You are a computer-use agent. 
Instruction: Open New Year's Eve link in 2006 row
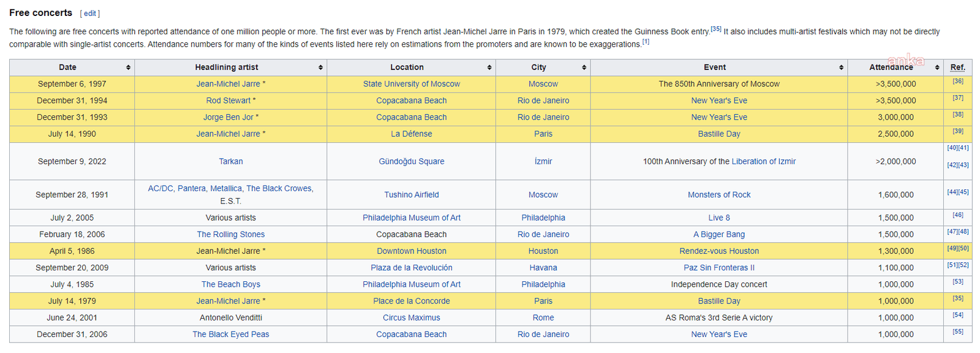tap(719, 334)
